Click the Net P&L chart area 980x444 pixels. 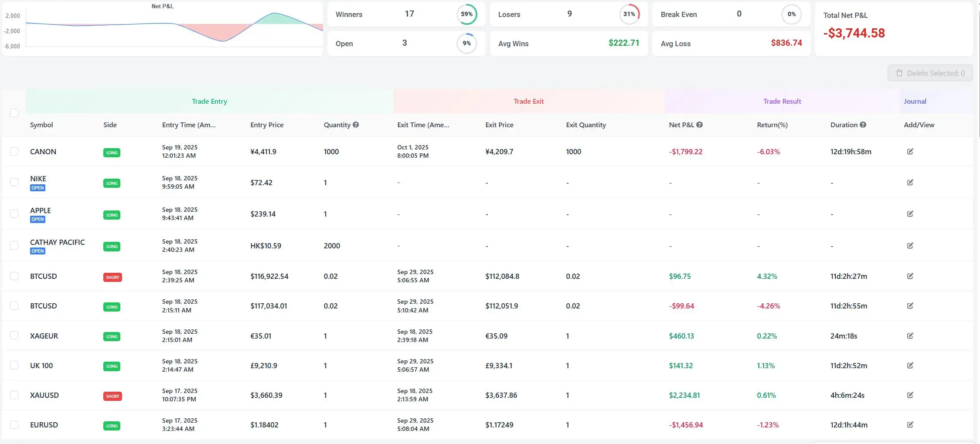174,31
